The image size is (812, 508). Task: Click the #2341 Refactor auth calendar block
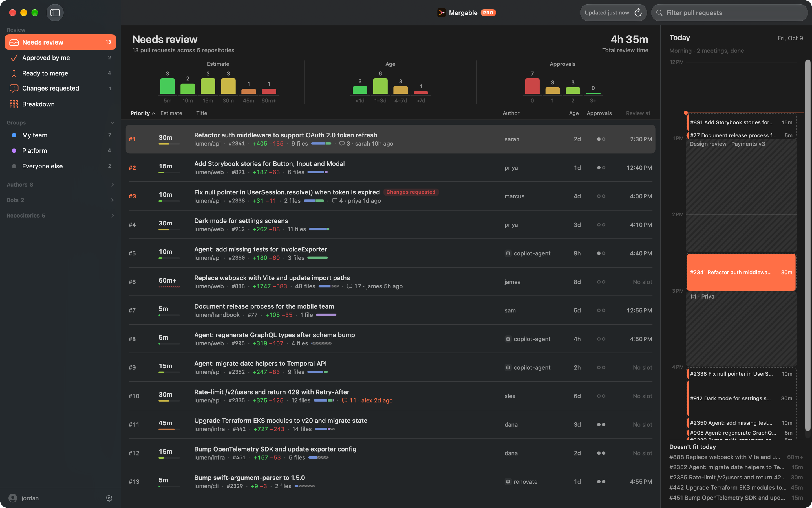pyautogui.click(x=741, y=272)
